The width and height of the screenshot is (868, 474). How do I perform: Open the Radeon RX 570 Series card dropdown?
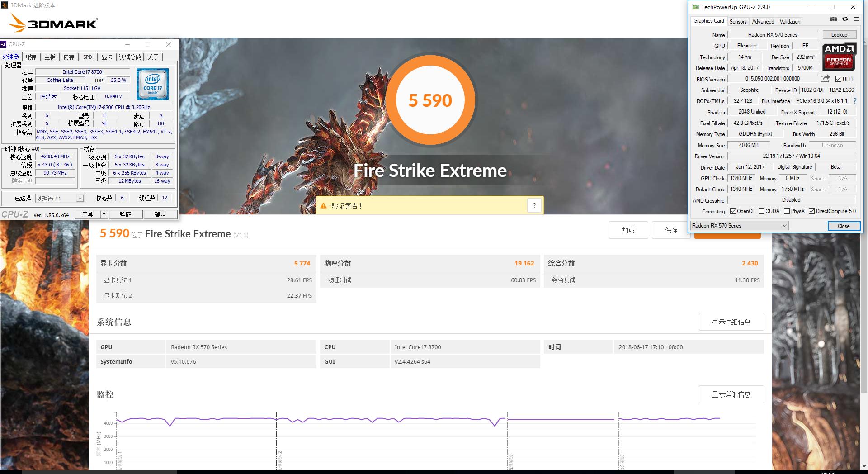[x=785, y=225]
